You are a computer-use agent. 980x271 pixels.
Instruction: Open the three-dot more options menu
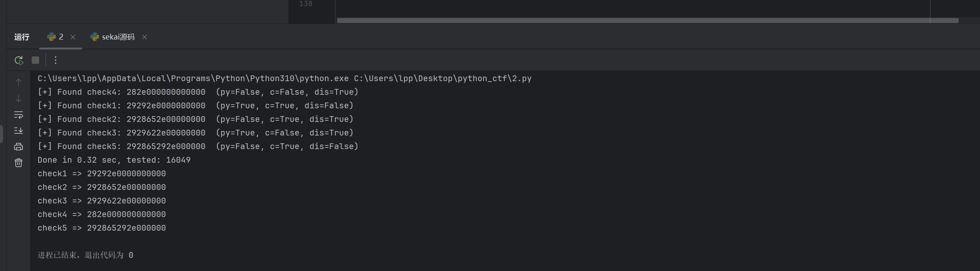[x=56, y=61]
